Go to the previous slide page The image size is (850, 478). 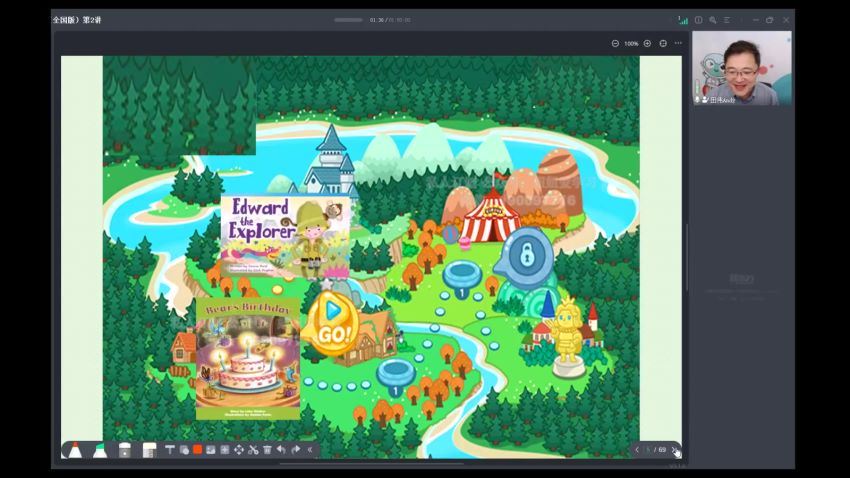tap(637, 450)
